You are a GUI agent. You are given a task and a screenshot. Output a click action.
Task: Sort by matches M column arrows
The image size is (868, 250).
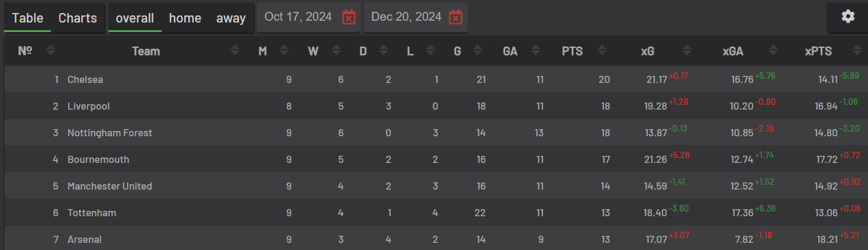(284, 51)
